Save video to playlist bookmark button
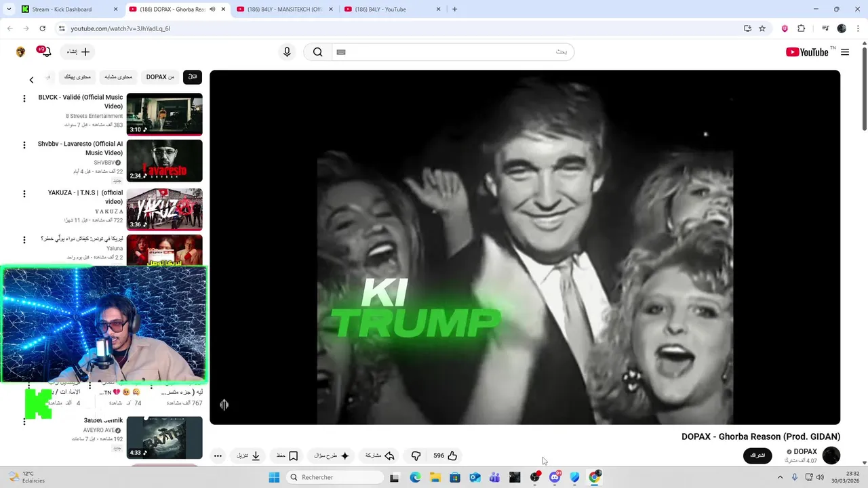Screen dimensions: 868x488 288,456
